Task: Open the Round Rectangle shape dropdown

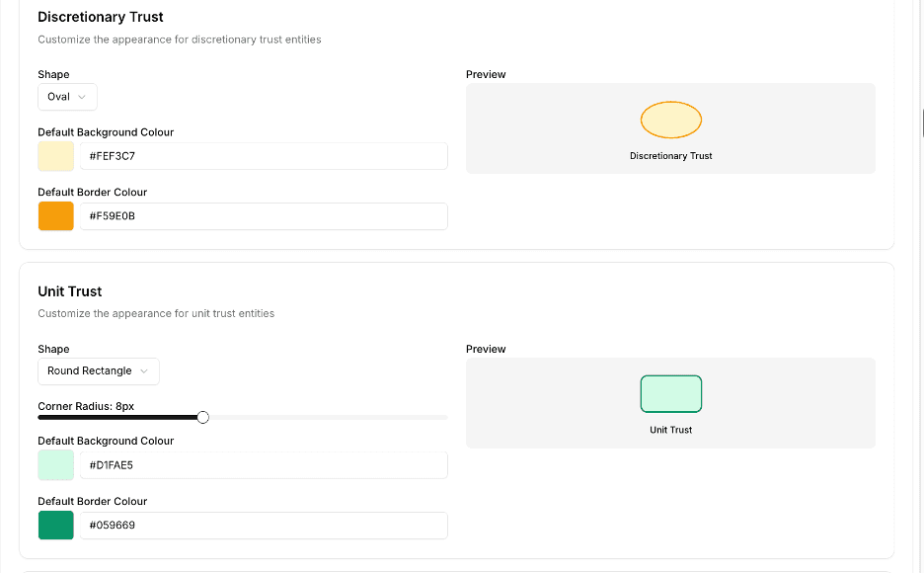Action: [98, 371]
